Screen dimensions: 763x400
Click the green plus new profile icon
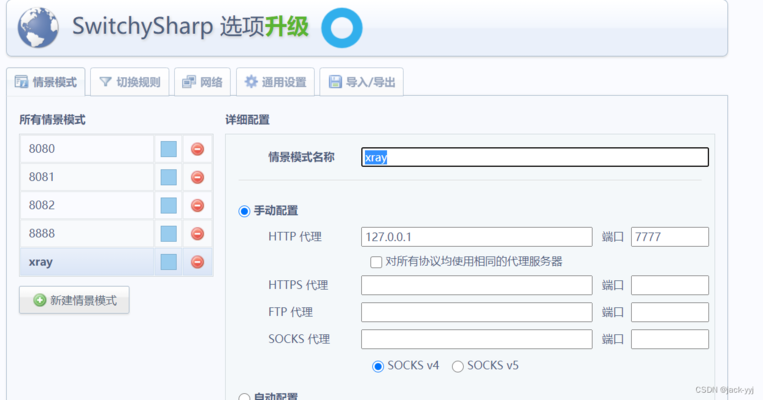tap(40, 300)
